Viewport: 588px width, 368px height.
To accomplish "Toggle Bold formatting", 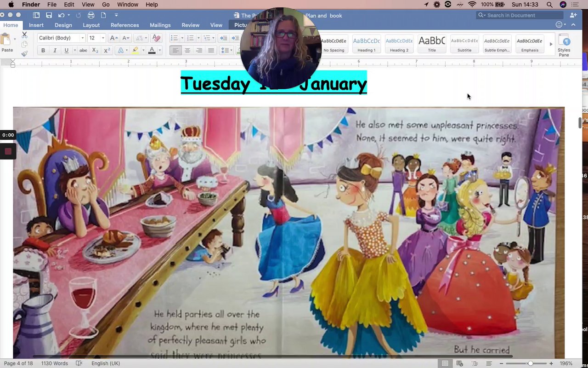I will 43,51.
